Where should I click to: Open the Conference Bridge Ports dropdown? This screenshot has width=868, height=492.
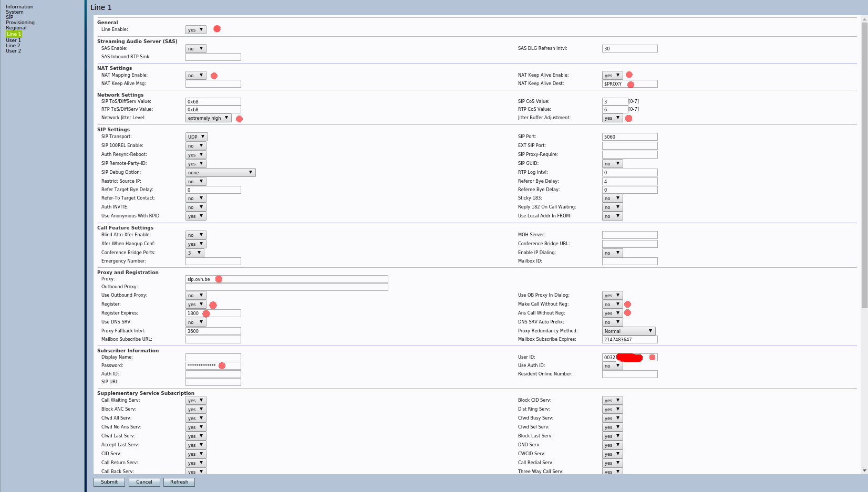click(x=194, y=253)
